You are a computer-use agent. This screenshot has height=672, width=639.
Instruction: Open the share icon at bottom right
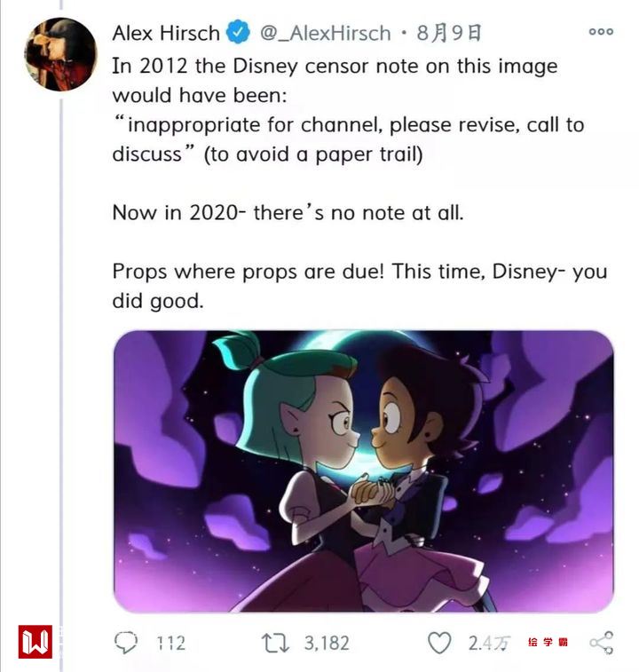(602, 643)
